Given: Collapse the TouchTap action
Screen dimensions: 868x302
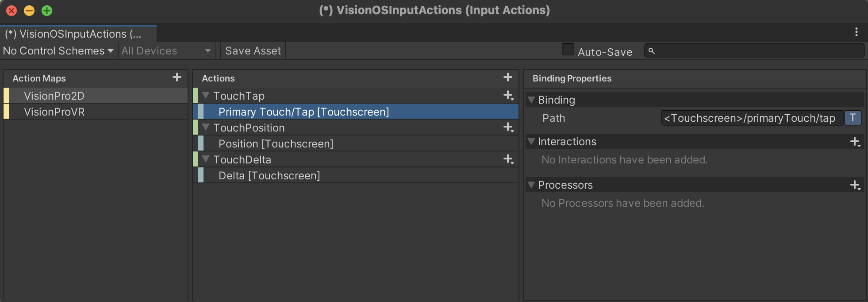Looking at the screenshot, I should click(206, 95).
